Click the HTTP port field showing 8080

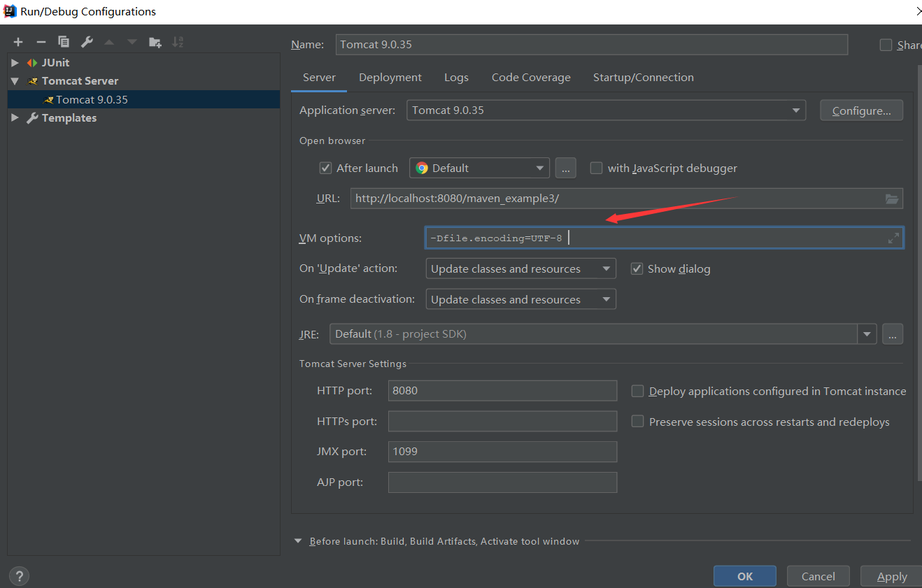click(502, 391)
